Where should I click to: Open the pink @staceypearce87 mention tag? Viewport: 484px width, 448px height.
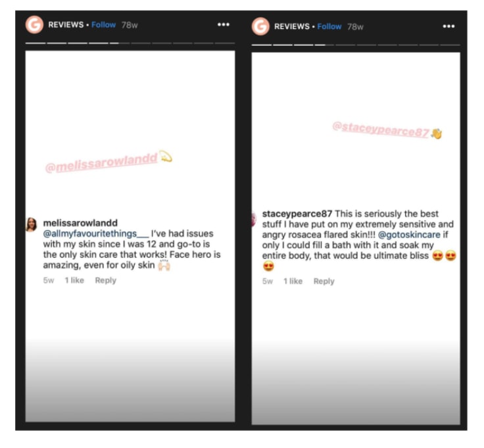tap(381, 130)
